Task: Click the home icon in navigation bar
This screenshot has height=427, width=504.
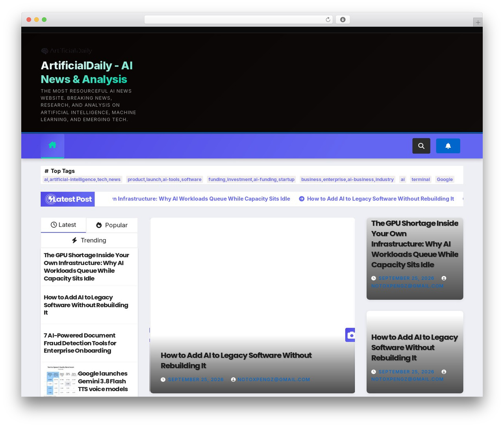Action: point(52,145)
